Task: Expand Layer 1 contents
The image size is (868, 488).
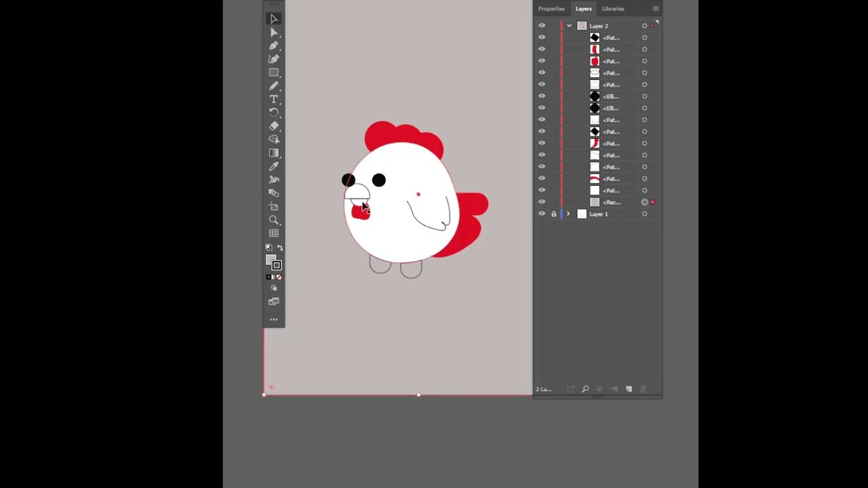Action: click(x=568, y=214)
